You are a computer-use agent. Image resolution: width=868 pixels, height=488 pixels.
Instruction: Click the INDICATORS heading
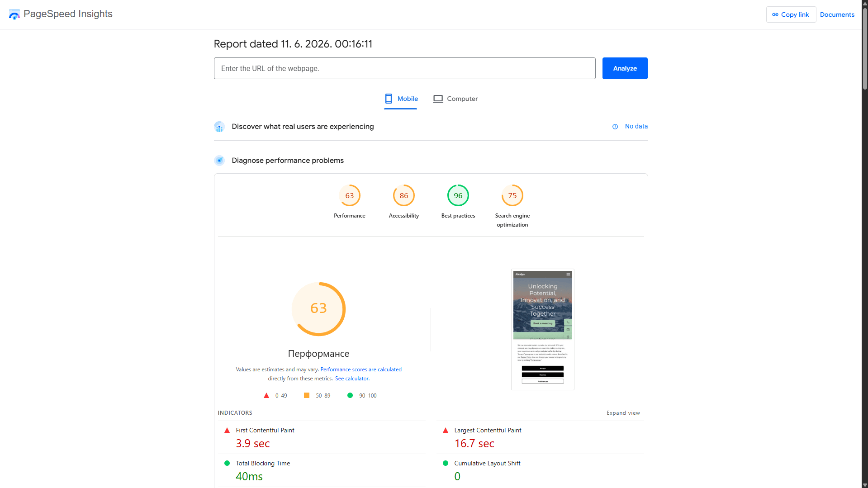click(x=235, y=413)
